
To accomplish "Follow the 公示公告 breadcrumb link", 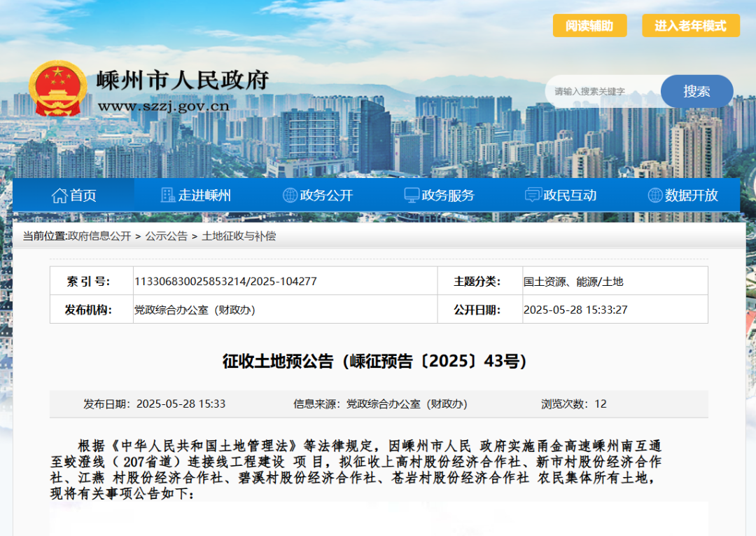I will pyautogui.click(x=167, y=236).
